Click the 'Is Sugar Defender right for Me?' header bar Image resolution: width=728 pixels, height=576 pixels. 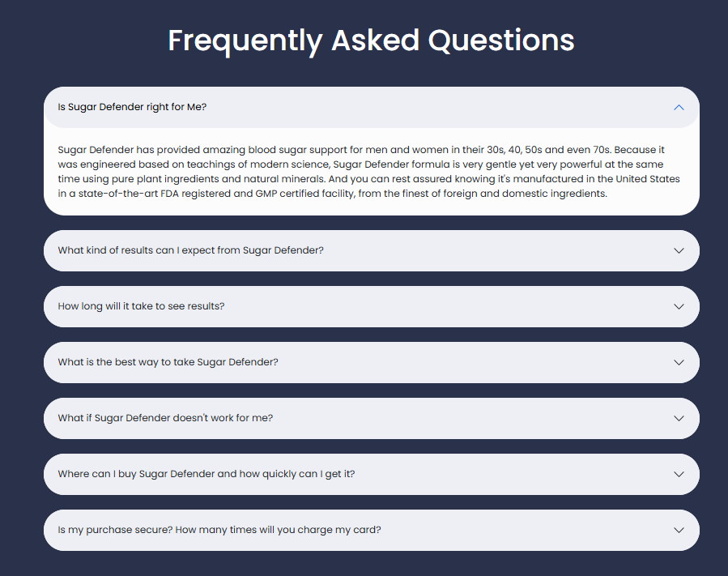[405, 107]
